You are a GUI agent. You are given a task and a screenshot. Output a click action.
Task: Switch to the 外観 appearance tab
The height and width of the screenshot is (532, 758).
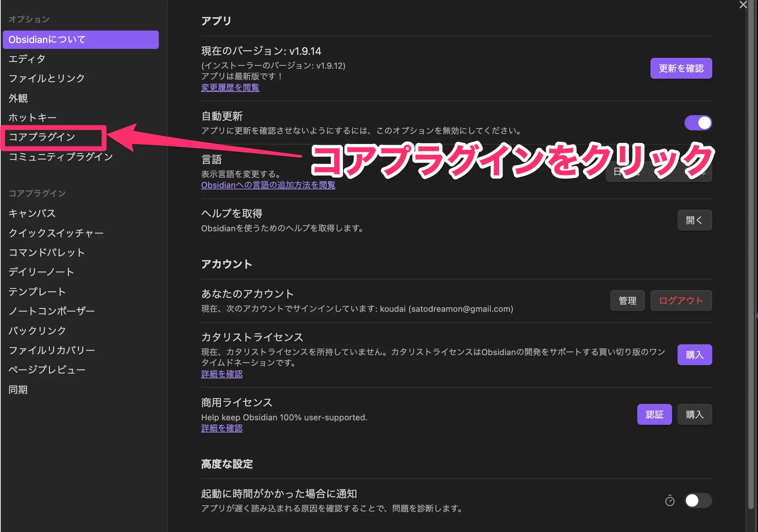click(81, 98)
